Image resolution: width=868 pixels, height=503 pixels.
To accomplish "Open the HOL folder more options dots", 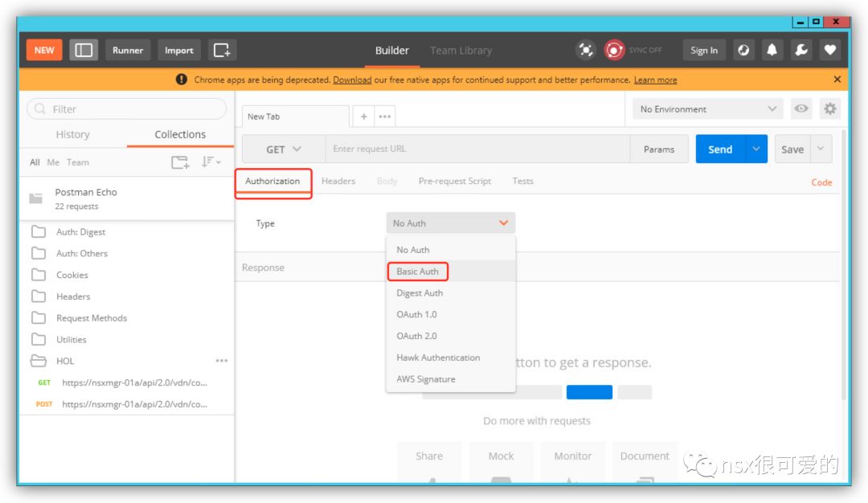I will click(x=222, y=361).
